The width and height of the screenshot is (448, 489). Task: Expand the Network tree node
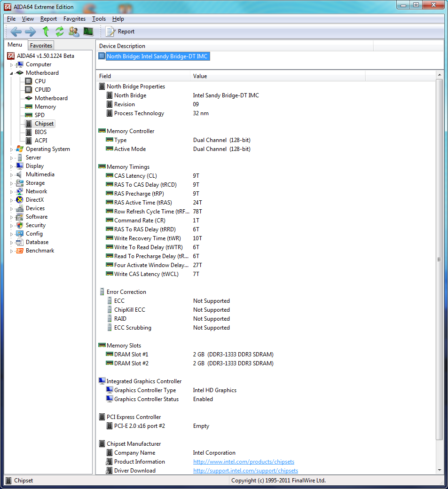(x=12, y=192)
